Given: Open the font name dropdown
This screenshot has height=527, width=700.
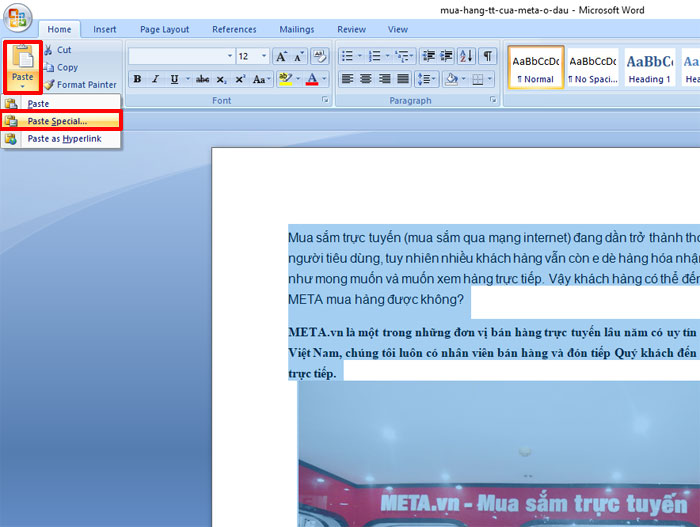Looking at the screenshot, I should (229, 57).
